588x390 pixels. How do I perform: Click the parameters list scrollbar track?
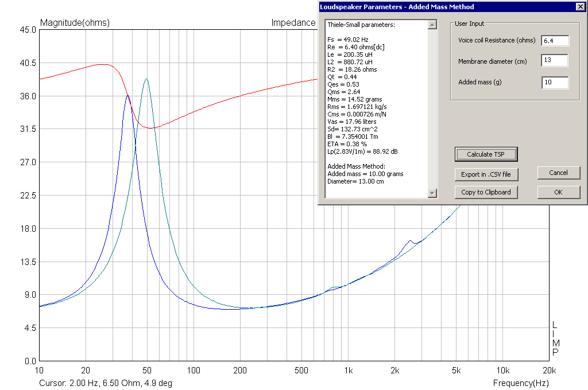tap(432, 108)
